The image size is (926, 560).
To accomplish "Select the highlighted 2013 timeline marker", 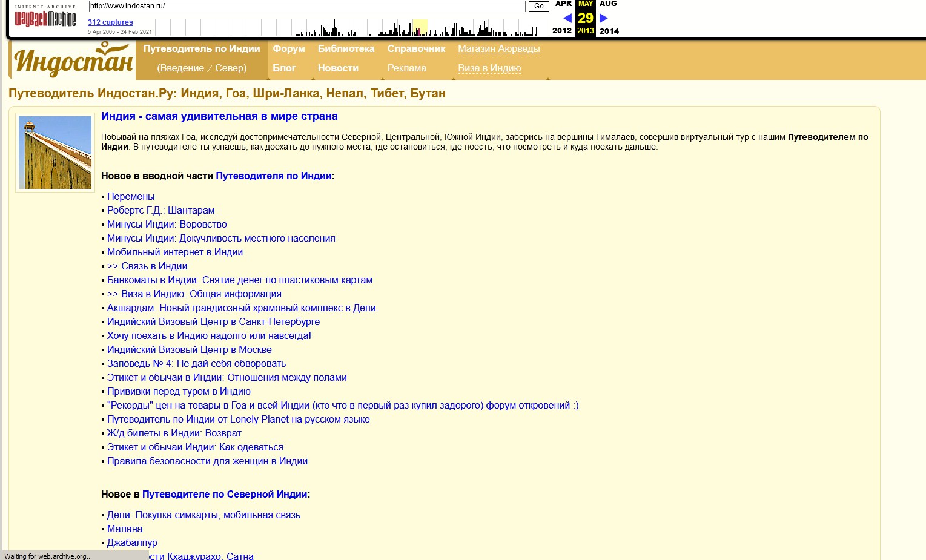I will point(420,28).
